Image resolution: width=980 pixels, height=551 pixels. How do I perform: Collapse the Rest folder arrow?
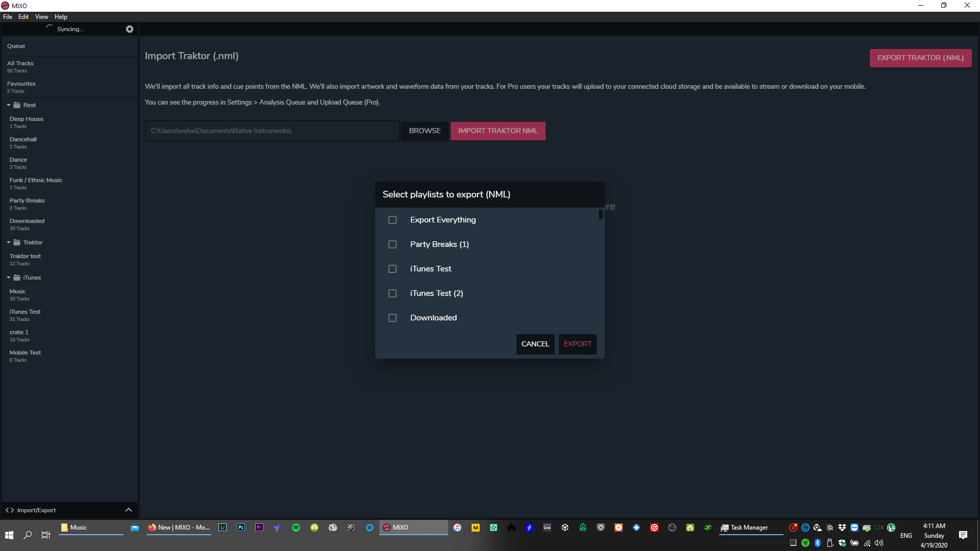pyautogui.click(x=9, y=105)
